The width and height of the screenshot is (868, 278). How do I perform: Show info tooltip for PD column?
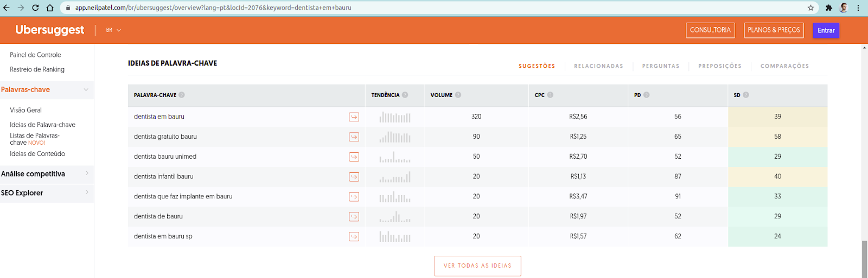[x=646, y=95]
